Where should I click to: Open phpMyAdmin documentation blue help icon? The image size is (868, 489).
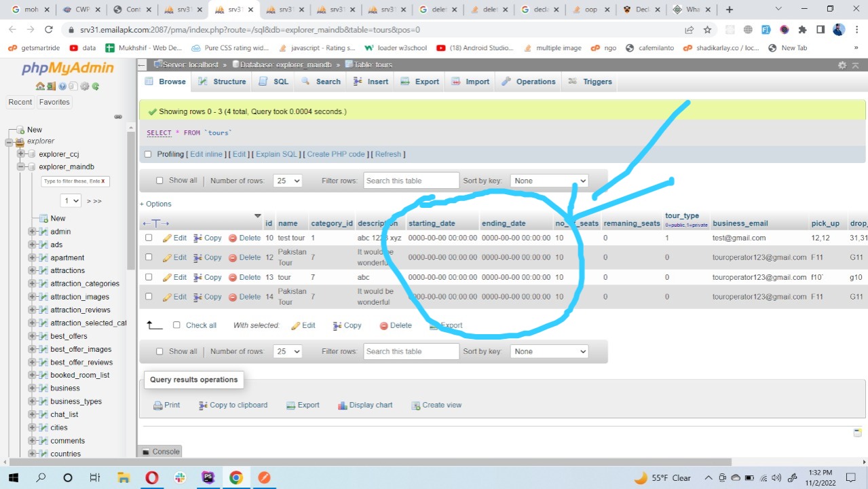[x=62, y=86]
